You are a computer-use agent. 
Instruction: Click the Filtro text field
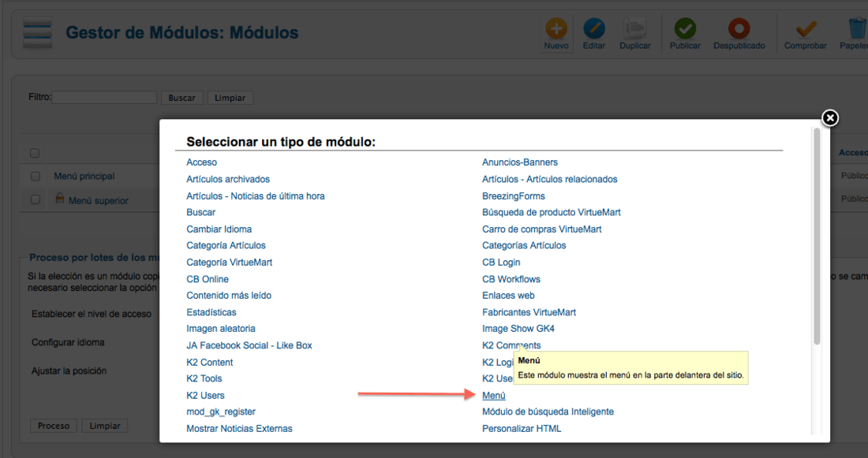pos(104,97)
